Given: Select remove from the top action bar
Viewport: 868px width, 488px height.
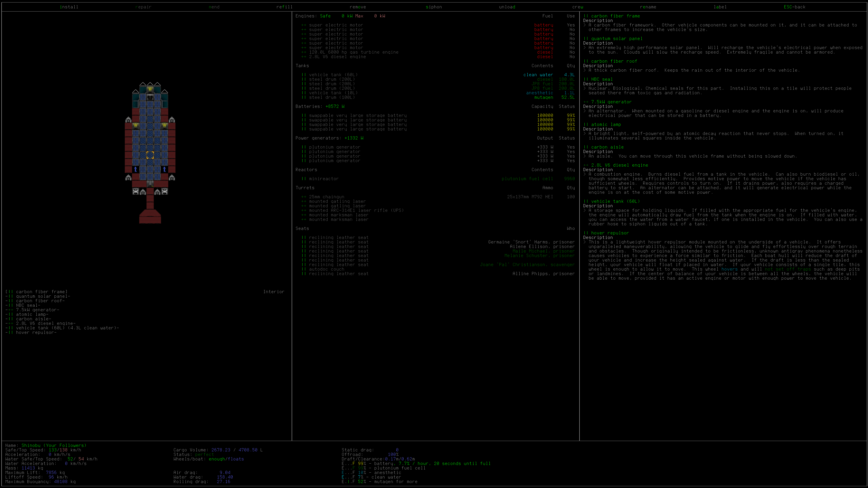Looking at the screenshot, I should [x=358, y=7].
